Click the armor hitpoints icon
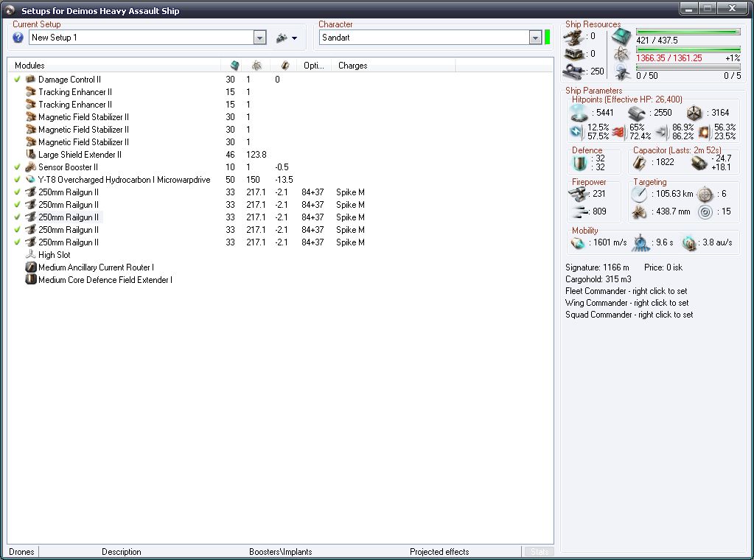 click(637, 113)
